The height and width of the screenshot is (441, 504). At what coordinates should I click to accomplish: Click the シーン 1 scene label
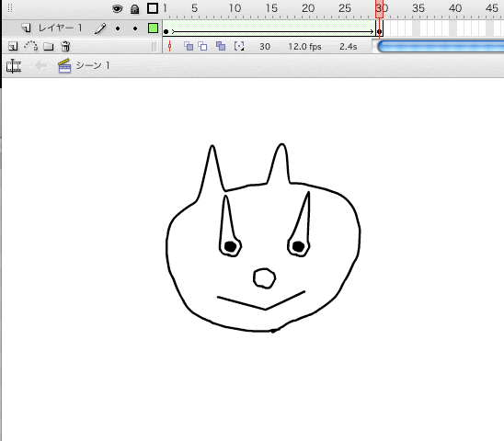(93, 65)
